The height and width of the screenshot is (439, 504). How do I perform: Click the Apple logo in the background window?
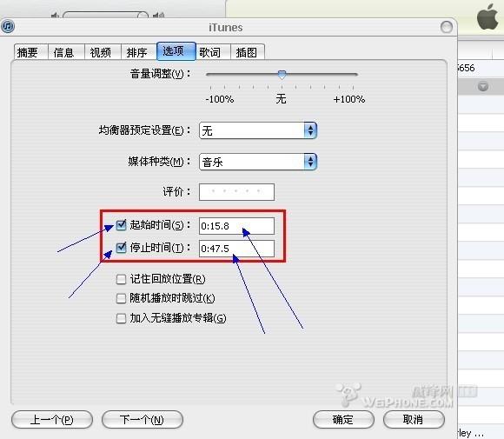[487, 17]
